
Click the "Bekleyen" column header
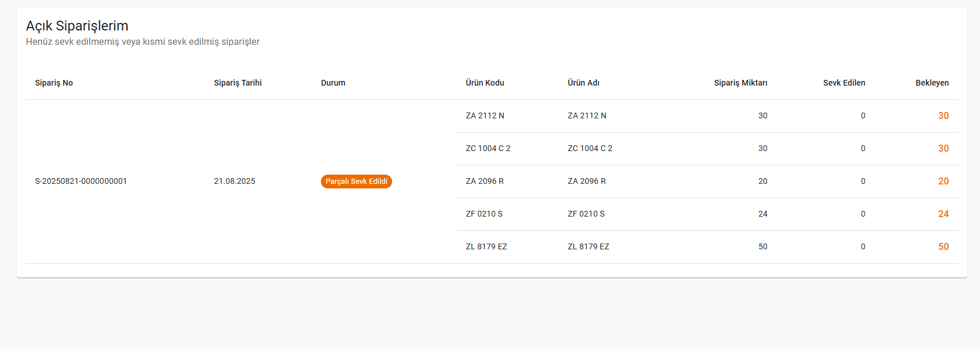pyautogui.click(x=932, y=83)
